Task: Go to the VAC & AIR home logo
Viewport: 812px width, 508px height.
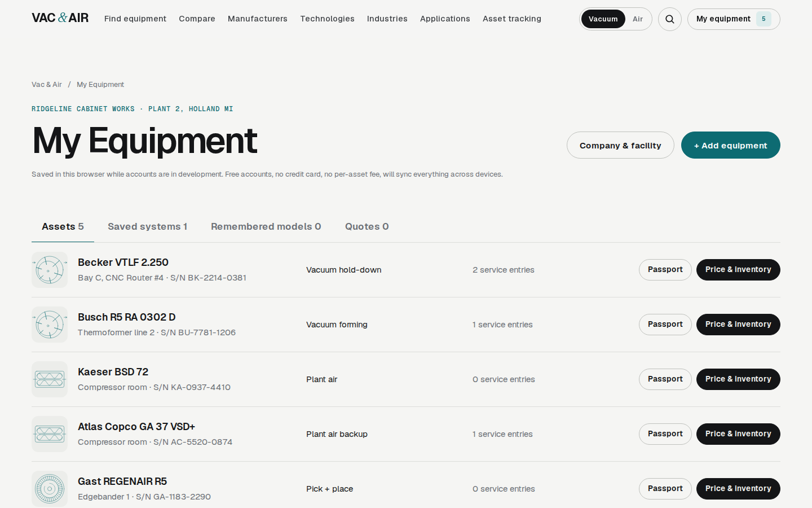Action: point(60,18)
